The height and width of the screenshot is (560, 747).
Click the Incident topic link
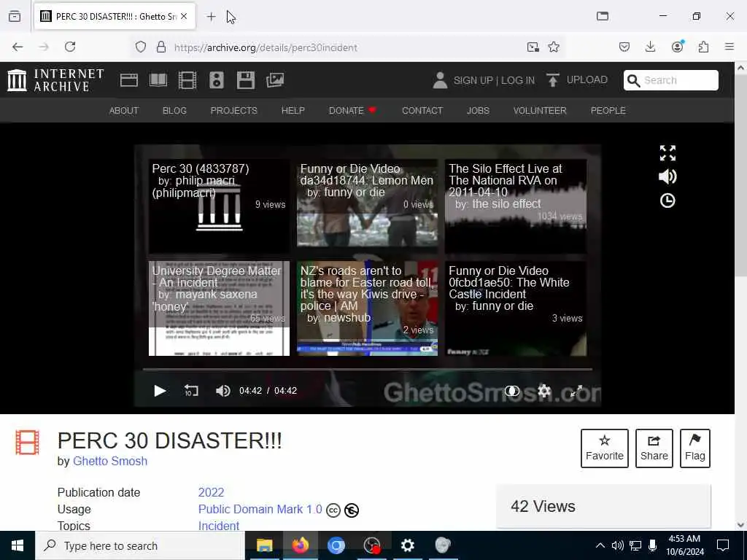pos(219,526)
